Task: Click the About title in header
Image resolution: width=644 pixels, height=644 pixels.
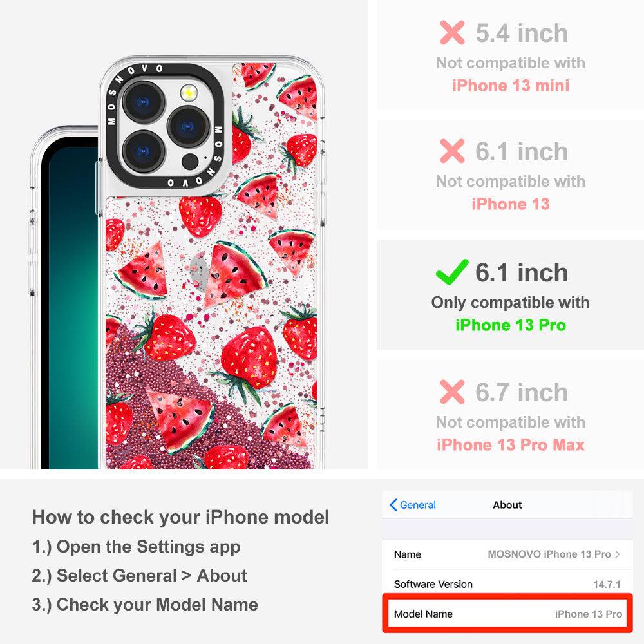Action: point(507,505)
